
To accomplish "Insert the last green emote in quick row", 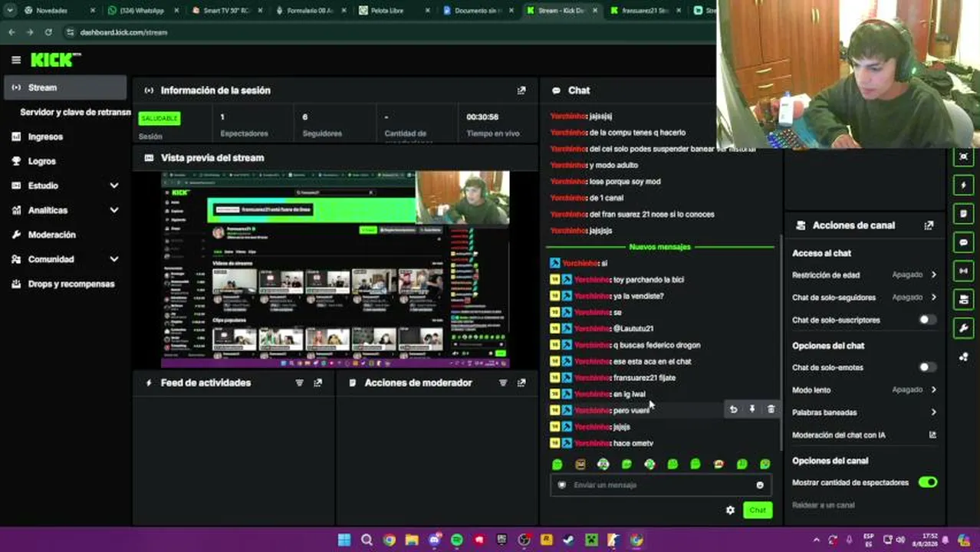I will 765,464.
